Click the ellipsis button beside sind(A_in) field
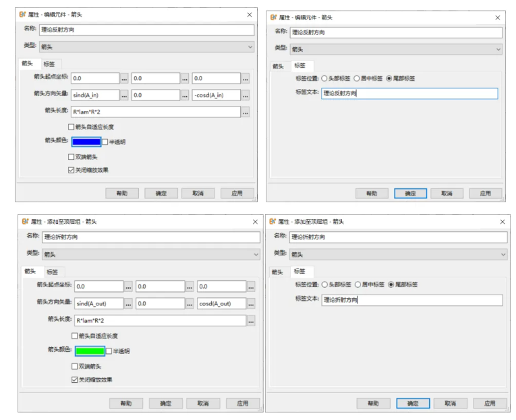This screenshot has width=516, height=420. point(125,95)
